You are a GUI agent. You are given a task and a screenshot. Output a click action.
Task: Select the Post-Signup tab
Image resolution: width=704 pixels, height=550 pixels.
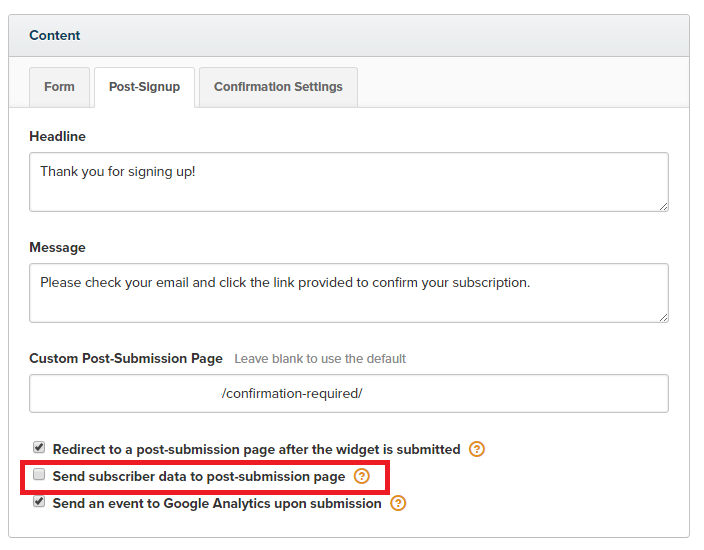(x=144, y=87)
